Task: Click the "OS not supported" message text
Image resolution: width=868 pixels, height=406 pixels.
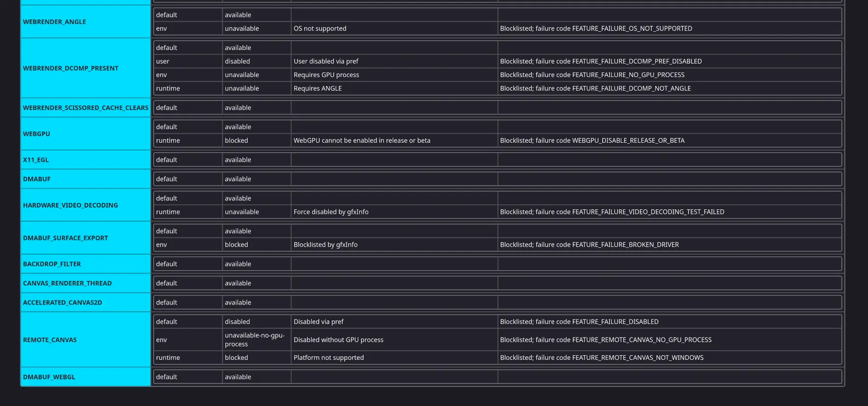Action: click(x=320, y=29)
